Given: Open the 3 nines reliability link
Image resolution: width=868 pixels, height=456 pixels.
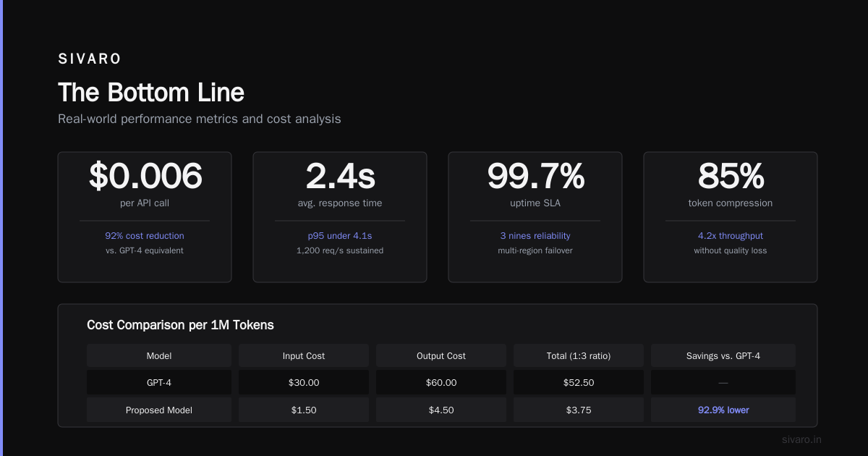Looking at the screenshot, I should pos(535,236).
